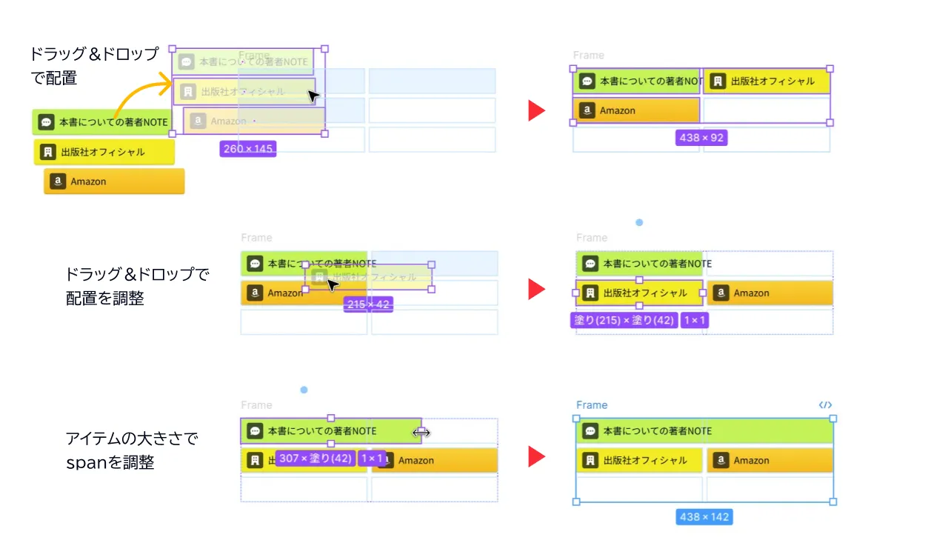Click the blue 438 × 142 dimension badge
The width and height of the screenshot is (948, 560).
pyautogui.click(x=704, y=517)
